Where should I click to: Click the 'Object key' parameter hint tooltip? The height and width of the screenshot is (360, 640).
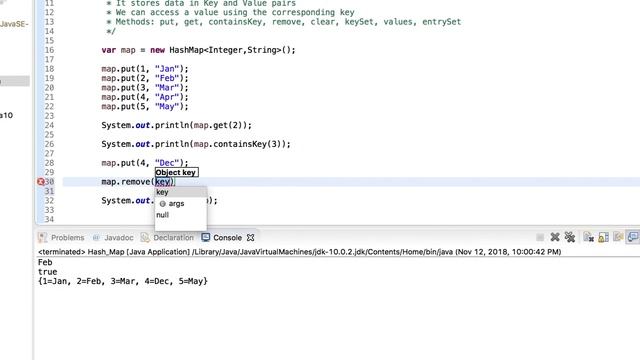click(x=176, y=172)
